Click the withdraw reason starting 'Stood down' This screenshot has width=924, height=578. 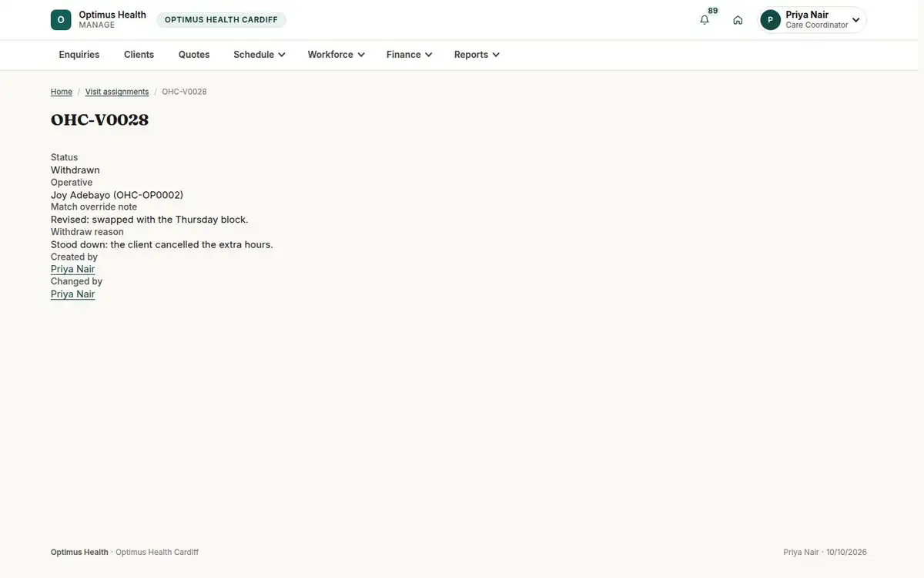(x=162, y=244)
